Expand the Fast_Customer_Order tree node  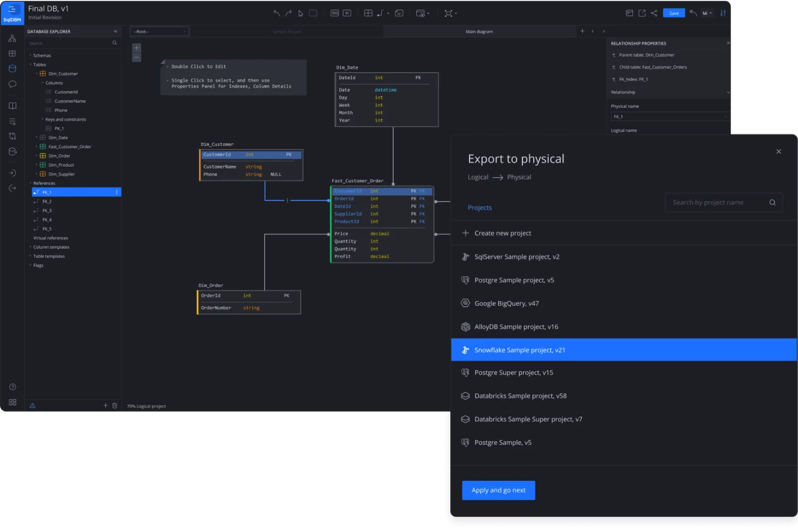(x=37, y=147)
